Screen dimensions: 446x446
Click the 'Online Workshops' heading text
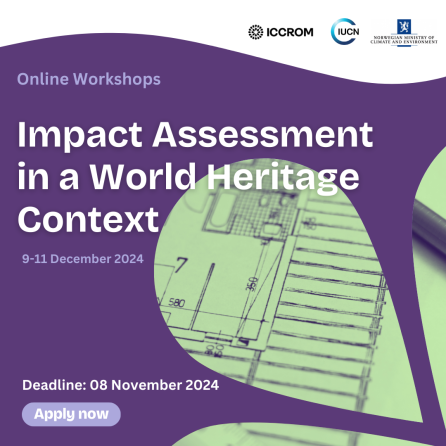coord(89,79)
